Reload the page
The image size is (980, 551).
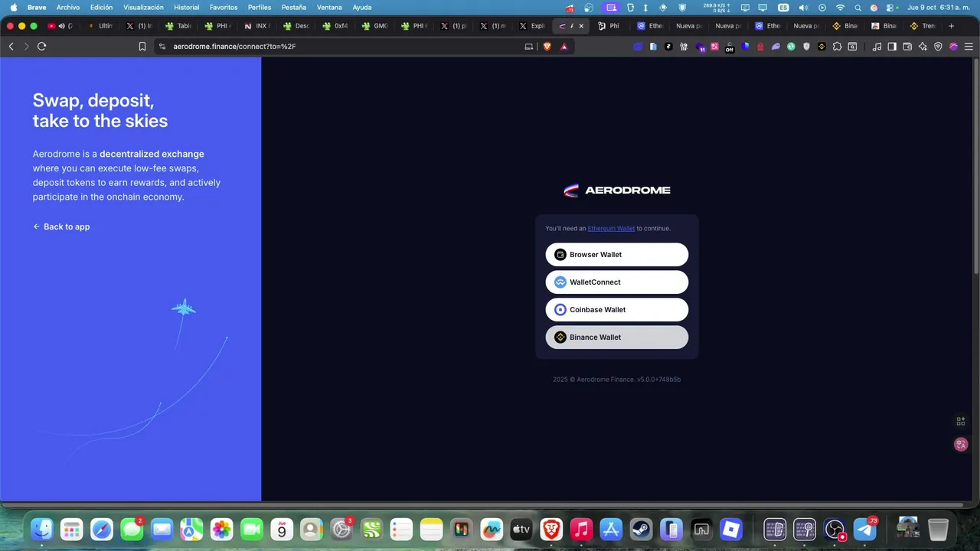[x=41, y=46]
